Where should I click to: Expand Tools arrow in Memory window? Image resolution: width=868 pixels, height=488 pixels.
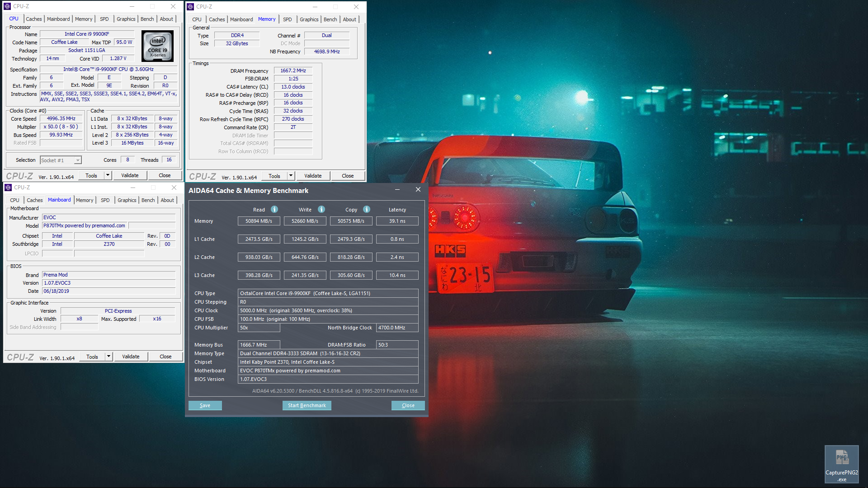click(x=291, y=176)
